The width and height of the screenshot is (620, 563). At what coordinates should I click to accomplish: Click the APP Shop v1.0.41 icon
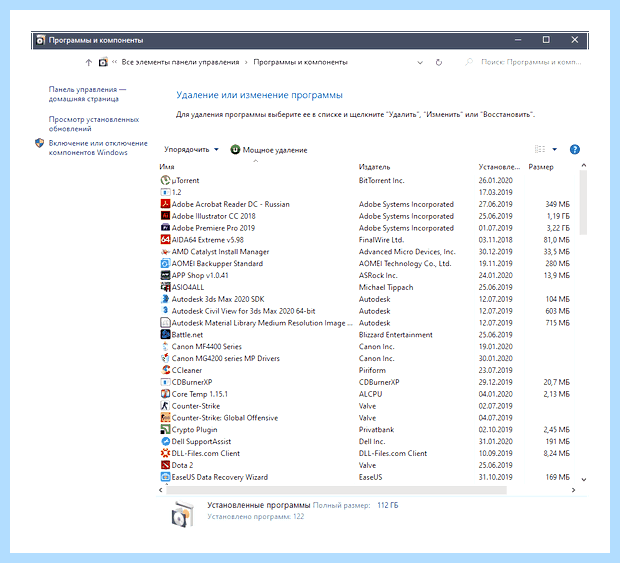(x=165, y=275)
